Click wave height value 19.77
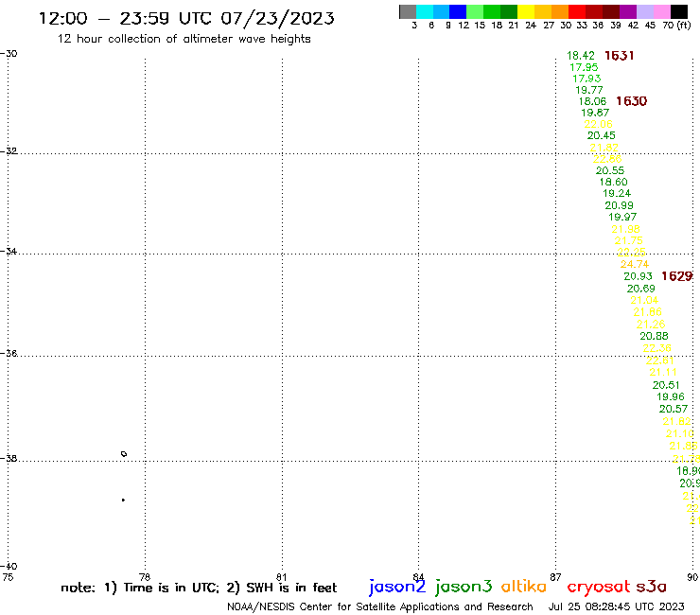The image size is (700, 615). [588, 90]
